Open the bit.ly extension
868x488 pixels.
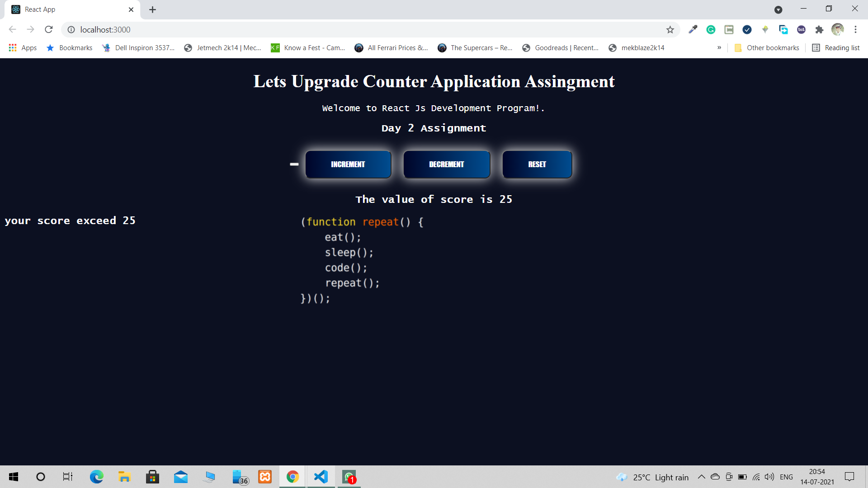tap(802, 29)
